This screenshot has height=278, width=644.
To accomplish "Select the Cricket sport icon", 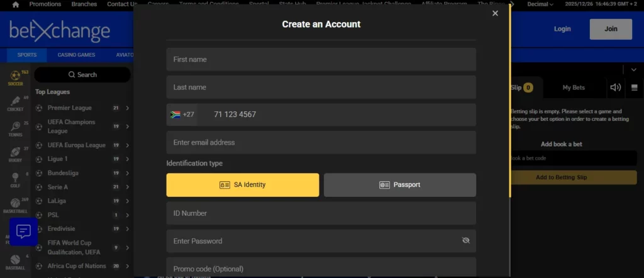I will (x=15, y=103).
